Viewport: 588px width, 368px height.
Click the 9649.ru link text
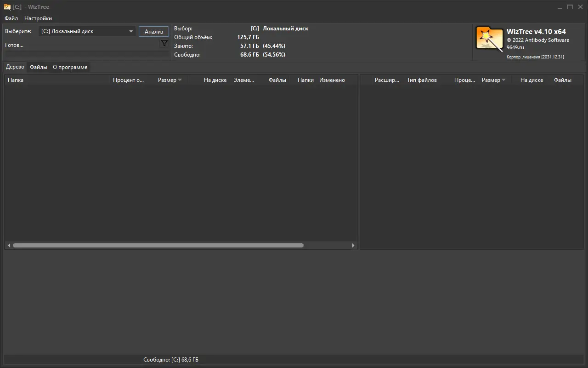pyautogui.click(x=515, y=47)
